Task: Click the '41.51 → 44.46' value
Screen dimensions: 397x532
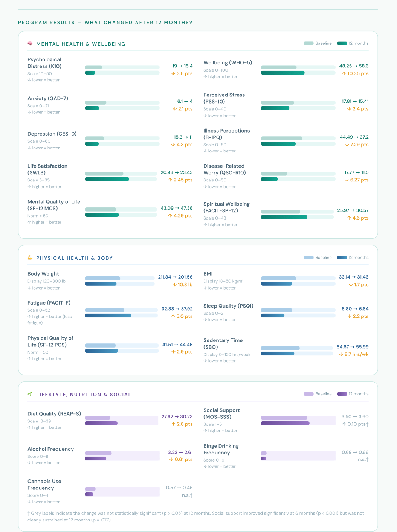Action: tap(177, 345)
